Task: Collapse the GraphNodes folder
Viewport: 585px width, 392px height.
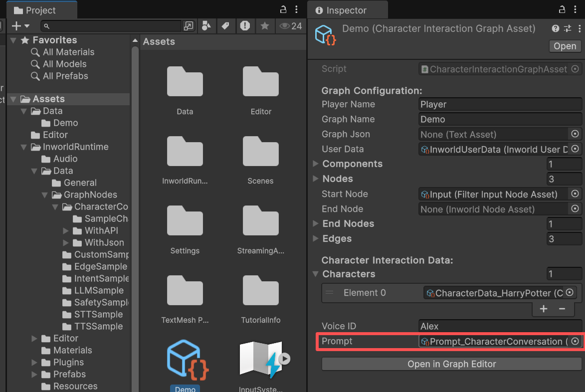Action: (45, 195)
